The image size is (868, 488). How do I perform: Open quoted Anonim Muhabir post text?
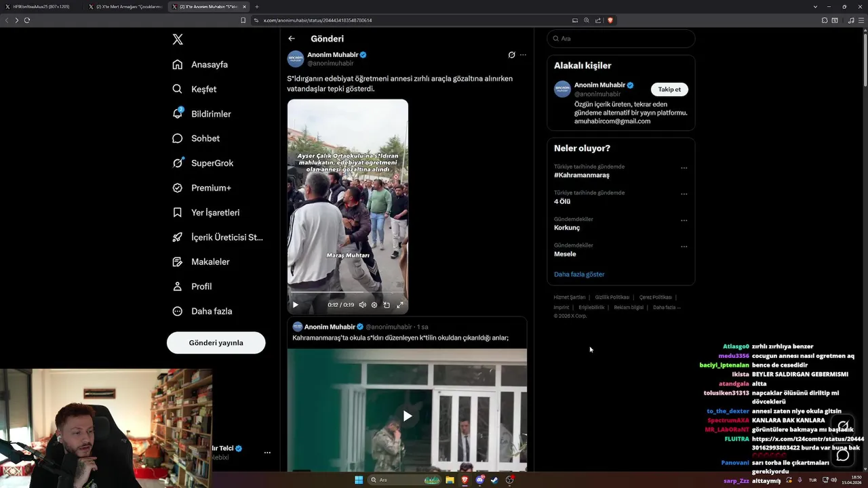pos(400,338)
